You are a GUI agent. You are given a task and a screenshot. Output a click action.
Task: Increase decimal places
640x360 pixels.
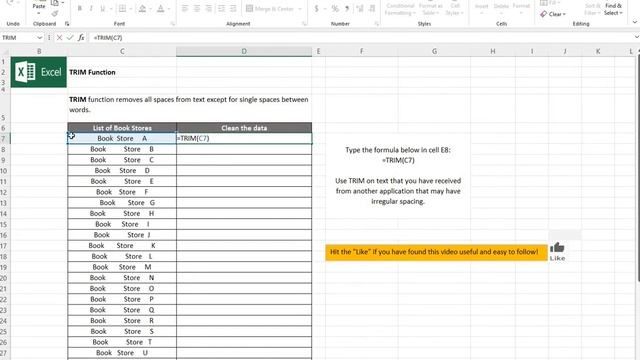coord(360,9)
